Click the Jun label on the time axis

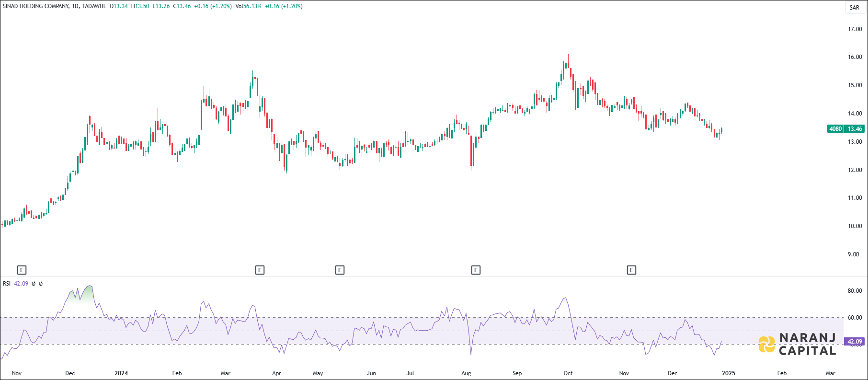tap(371, 373)
